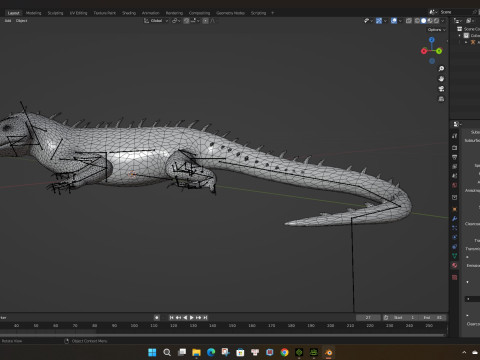Play animation in reverse
The image size is (480, 360).
[x=185, y=317]
